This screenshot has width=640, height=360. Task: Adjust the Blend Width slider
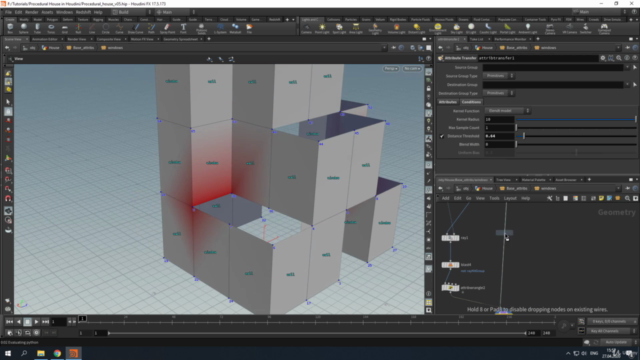(576, 144)
